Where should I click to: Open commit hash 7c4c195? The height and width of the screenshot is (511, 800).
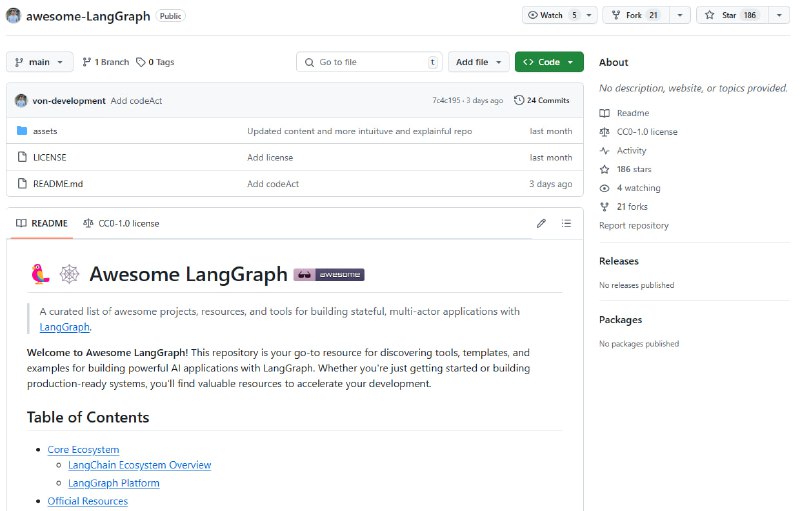446,100
